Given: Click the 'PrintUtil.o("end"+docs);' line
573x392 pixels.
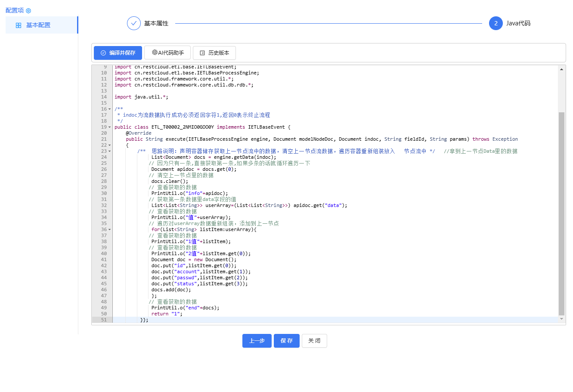Looking at the screenshot, I should 185,308.
